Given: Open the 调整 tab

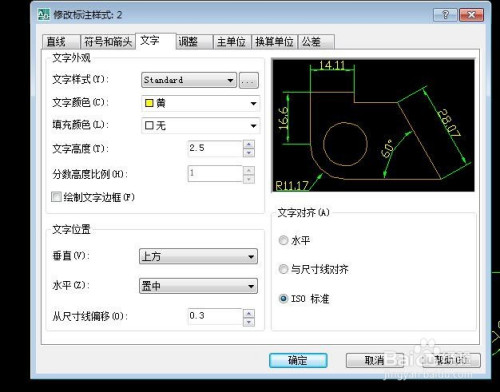Looking at the screenshot, I should [194, 42].
